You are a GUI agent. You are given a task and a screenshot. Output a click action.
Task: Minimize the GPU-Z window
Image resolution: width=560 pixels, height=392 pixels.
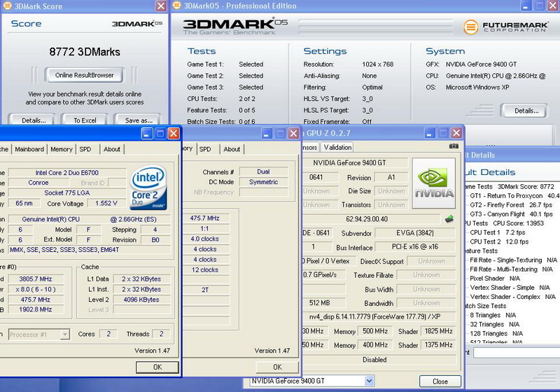(429, 134)
